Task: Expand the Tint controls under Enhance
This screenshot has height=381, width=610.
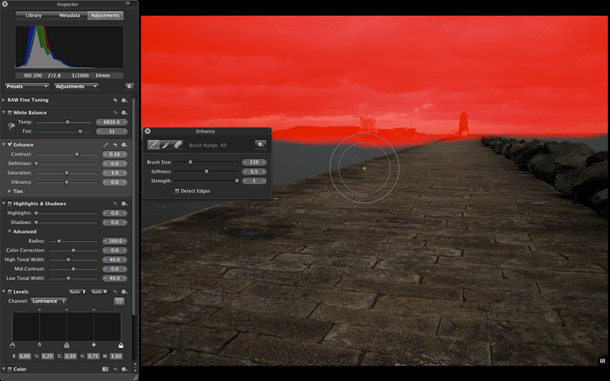Action: coord(9,191)
